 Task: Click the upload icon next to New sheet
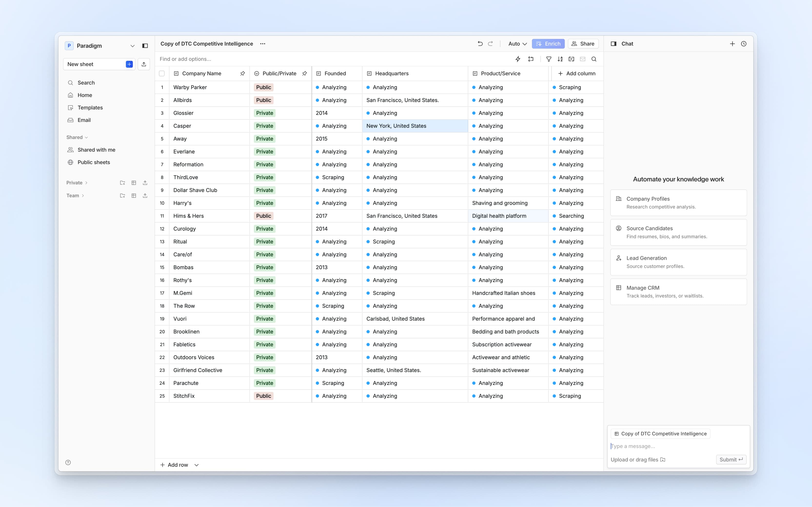[x=144, y=64]
